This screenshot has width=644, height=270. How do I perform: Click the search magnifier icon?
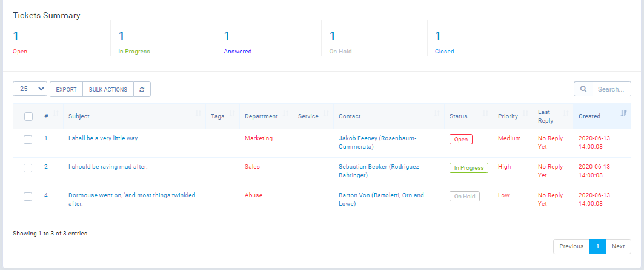point(583,89)
